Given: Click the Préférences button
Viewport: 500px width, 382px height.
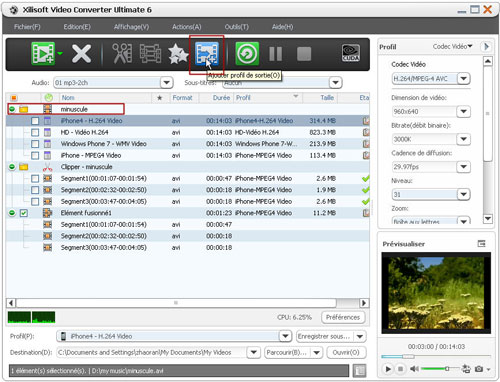Looking at the screenshot, I should coord(343,317).
